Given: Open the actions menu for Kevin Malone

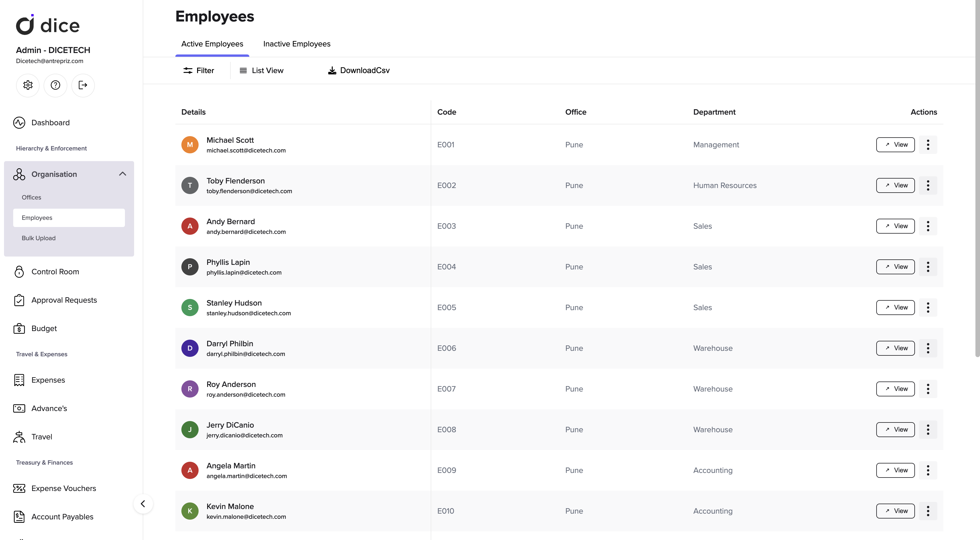Looking at the screenshot, I should point(928,511).
